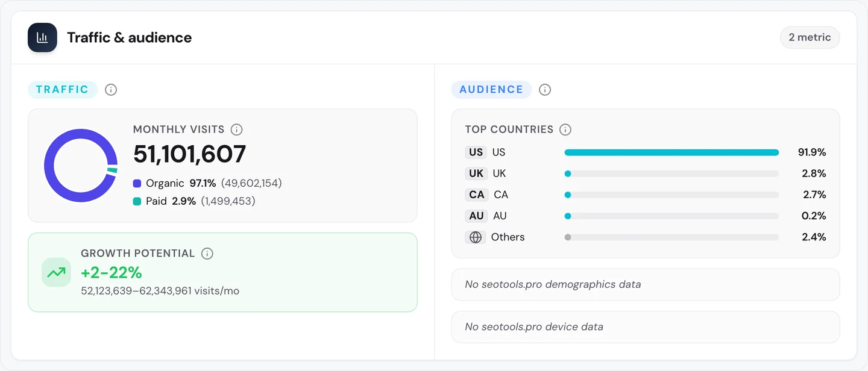Show info tooltip for Monthly Visits
This screenshot has width=868, height=371.
[237, 129]
